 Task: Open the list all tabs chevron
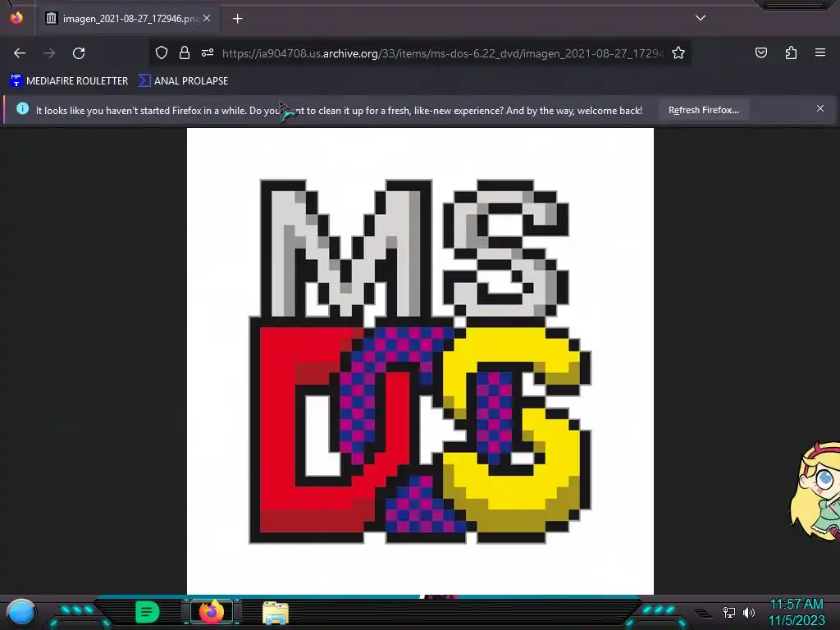point(701,18)
